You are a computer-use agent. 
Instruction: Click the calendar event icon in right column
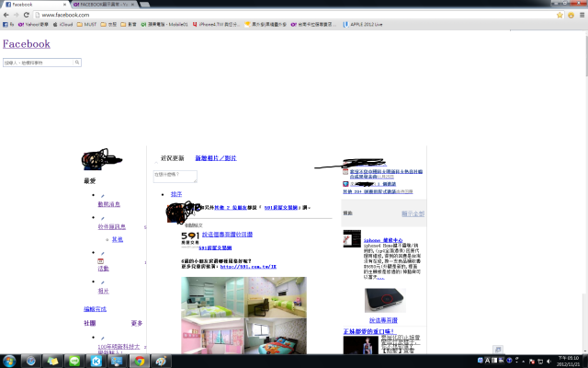tap(345, 172)
